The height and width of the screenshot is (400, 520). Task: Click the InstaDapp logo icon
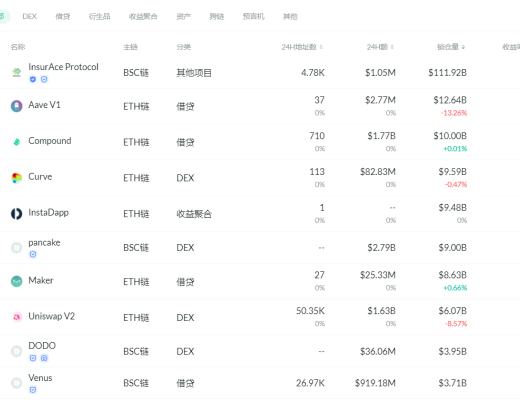pos(17,213)
